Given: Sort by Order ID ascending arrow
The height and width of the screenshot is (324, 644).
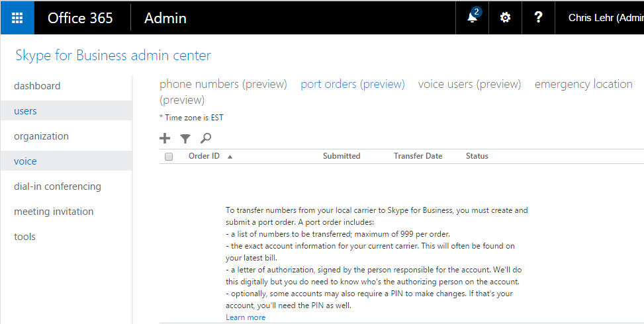Looking at the screenshot, I should [x=230, y=157].
